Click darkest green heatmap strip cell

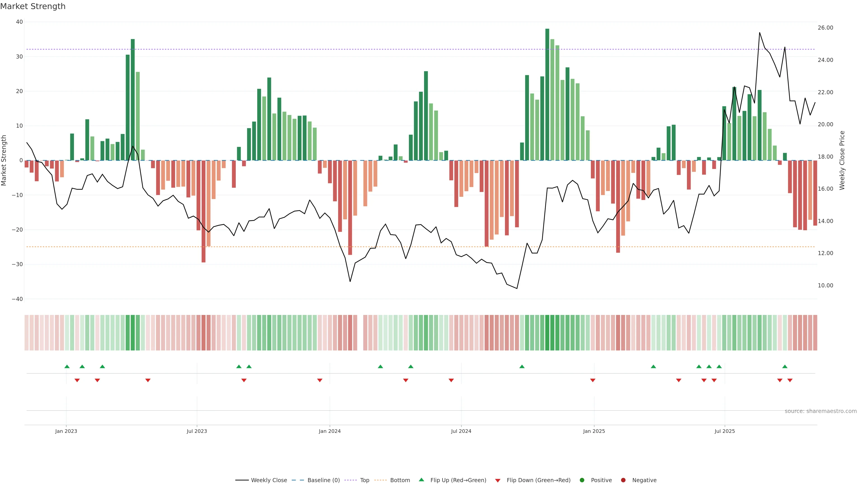pos(547,332)
